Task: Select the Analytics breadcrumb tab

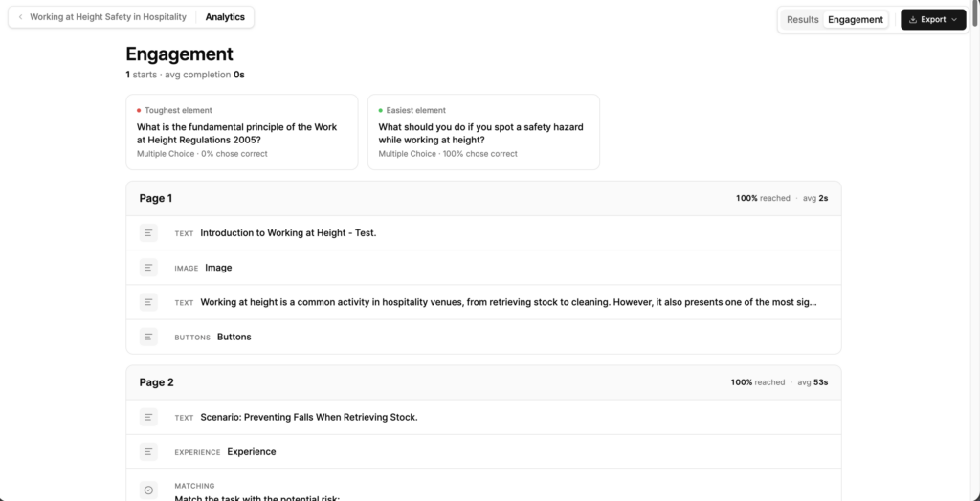Action: [x=225, y=17]
